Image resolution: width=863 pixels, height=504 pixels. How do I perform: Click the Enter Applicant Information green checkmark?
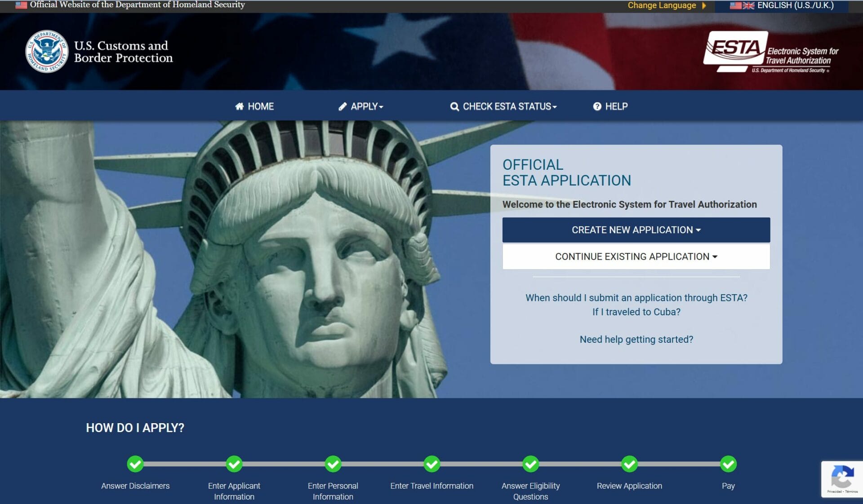point(234,464)
